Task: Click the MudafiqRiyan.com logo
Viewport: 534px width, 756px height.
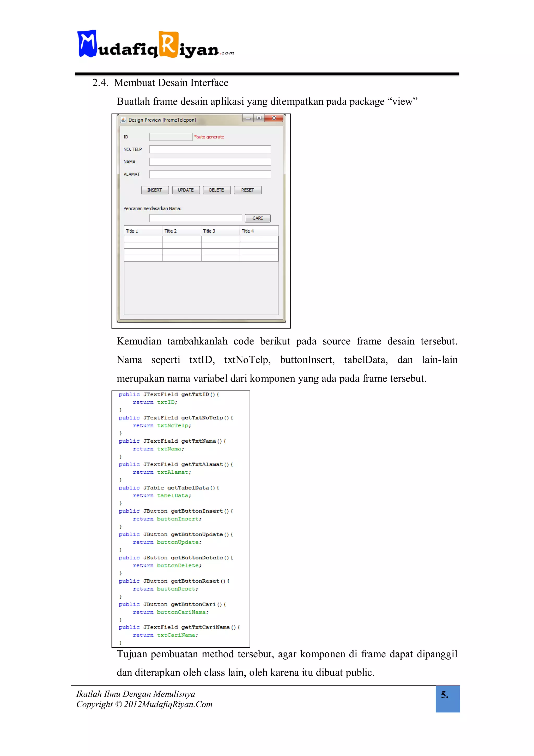Action: pyautogui.click(x=156, y=44)
